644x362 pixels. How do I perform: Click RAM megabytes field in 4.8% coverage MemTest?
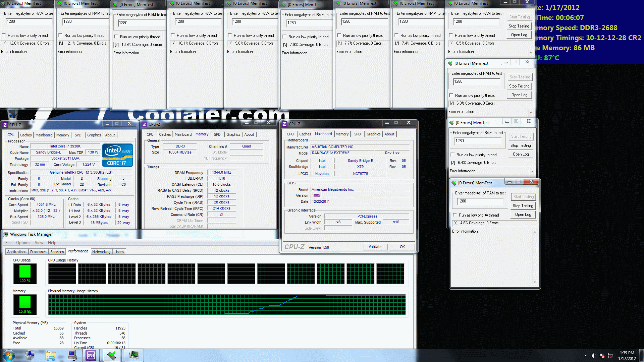tap(480, 201)
